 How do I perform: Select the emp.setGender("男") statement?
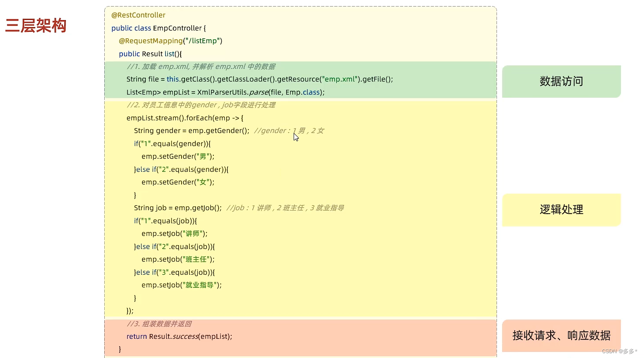pyautogui.click(x=177, y=156)
